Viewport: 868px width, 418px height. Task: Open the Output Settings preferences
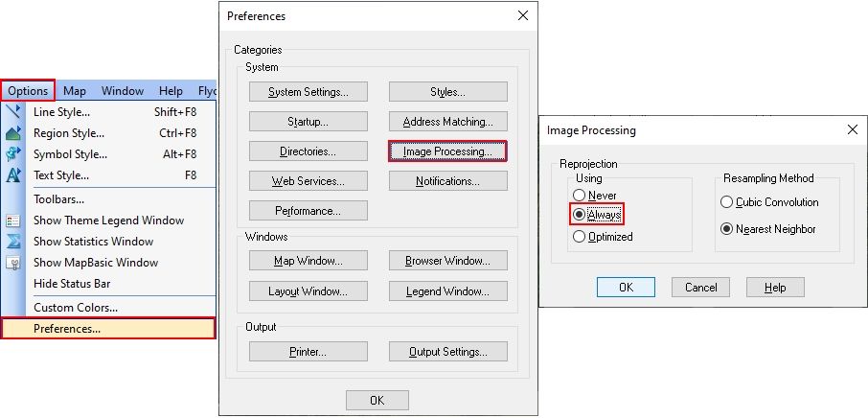coord(447,352)
